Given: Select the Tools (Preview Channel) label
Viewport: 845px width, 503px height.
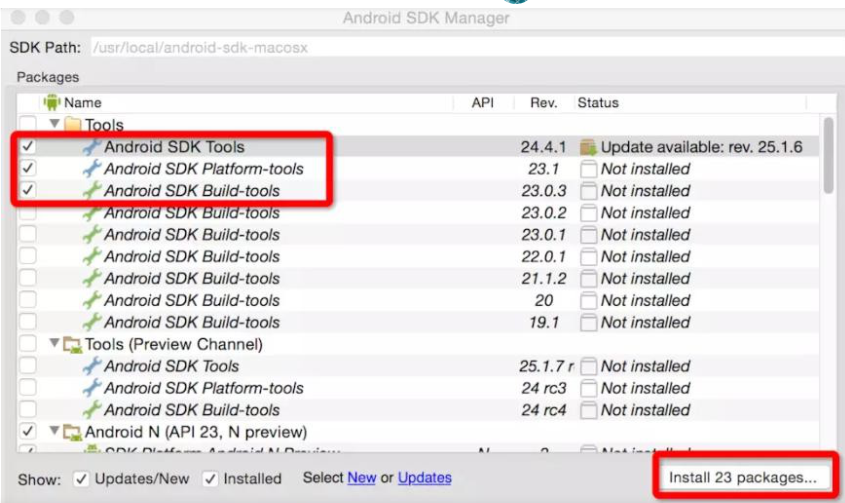Looking at the screenshot, I should coord(174,344).
